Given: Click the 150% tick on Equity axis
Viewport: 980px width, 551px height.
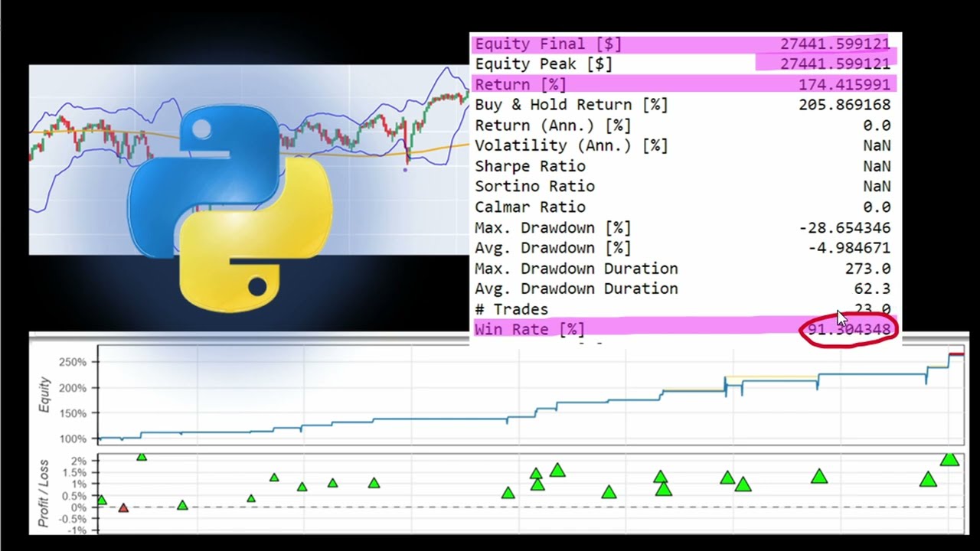Looking at the screenshot, I should (72, 413).
